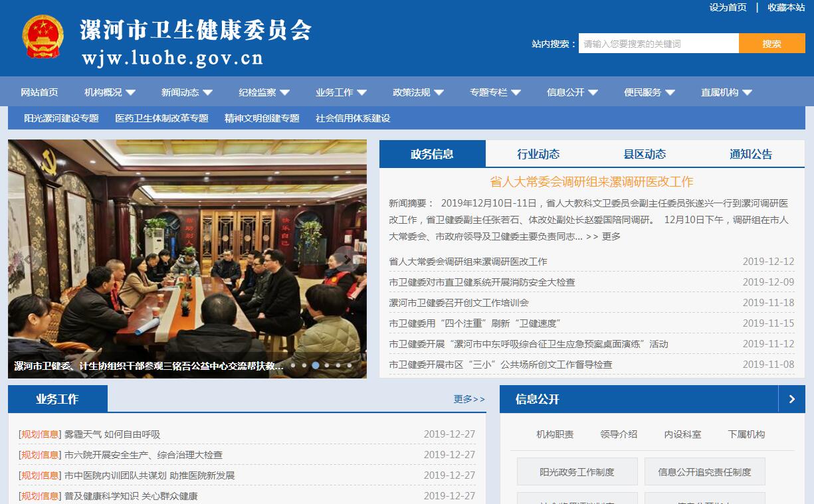Viewport: 814px width, 504px height.
Task: Click the site title 漯河市卫生健康委员会
Action: [195, 30]
